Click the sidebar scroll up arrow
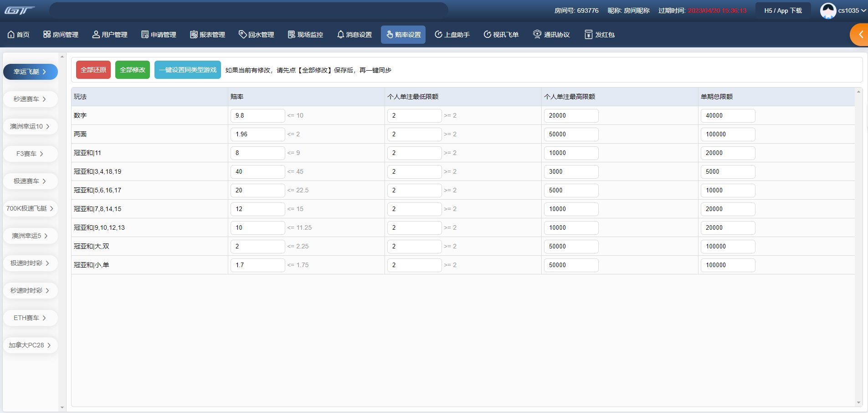 coord(62,57)
